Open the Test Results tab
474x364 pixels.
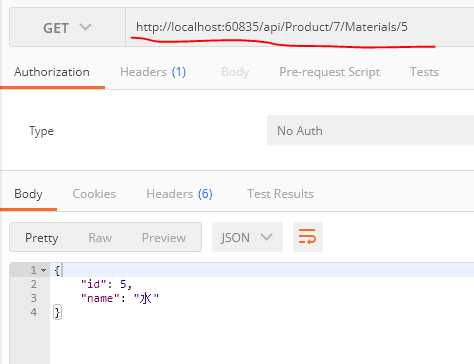pos(280,194)
